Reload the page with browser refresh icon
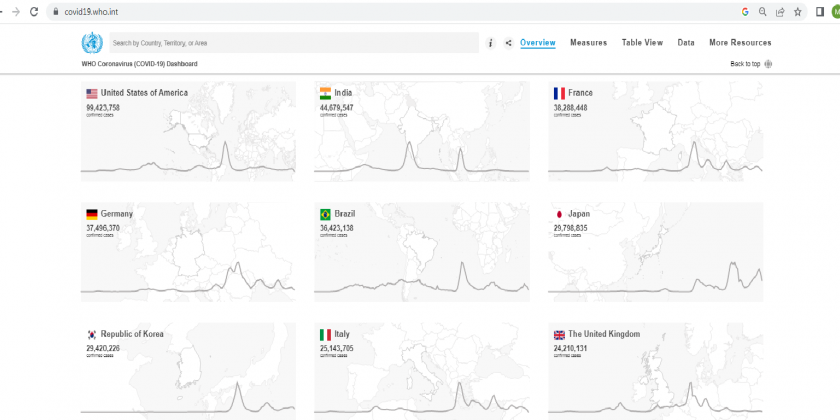This screenshot has height=420, width=840. tap(36, 12)
